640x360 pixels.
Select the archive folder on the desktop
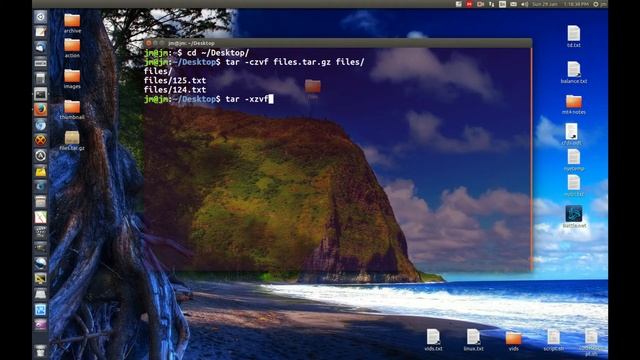point(72,23)
